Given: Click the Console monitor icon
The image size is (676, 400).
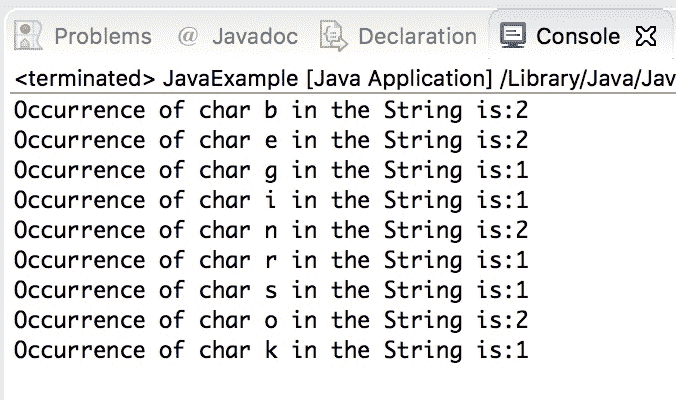Looking at the screenshot, I should coord(513,35).
